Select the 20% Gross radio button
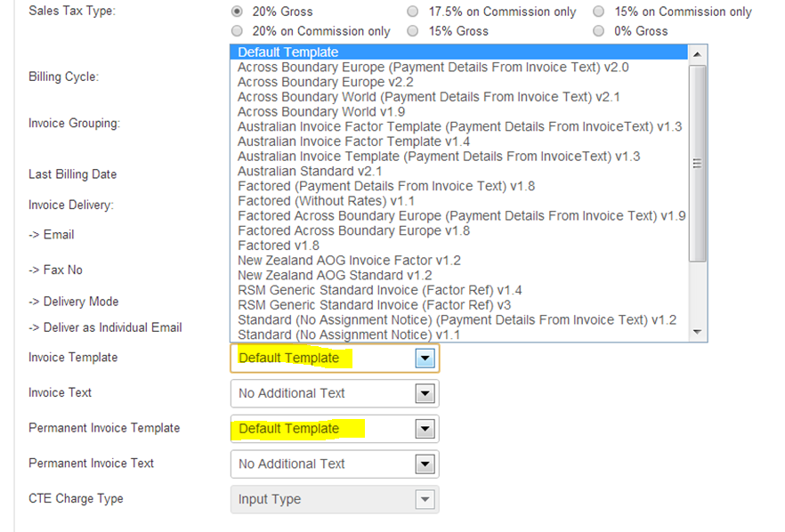The image size is (785, 532). pos(237,11)
